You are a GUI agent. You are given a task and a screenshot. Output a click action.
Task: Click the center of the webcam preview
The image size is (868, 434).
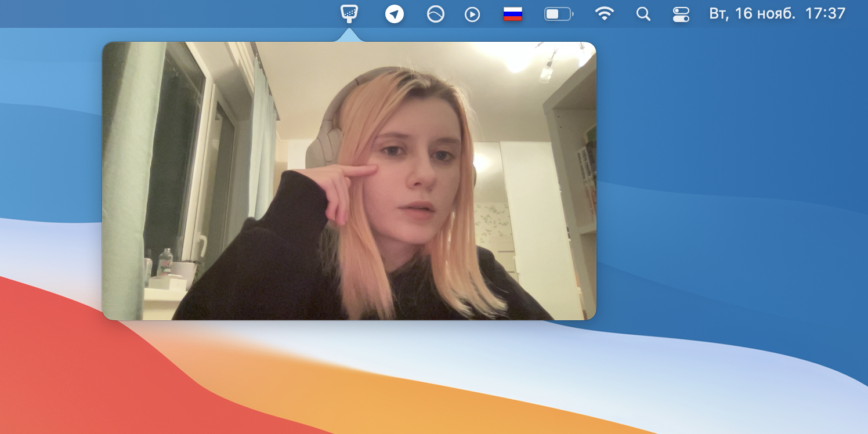pyautogui.click(x=349, y=180)
